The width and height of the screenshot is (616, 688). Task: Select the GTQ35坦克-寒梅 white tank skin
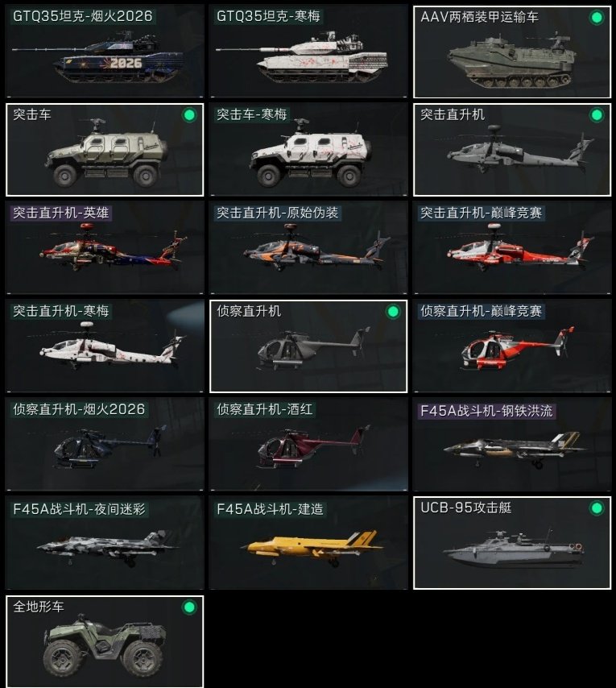[308, 52]
